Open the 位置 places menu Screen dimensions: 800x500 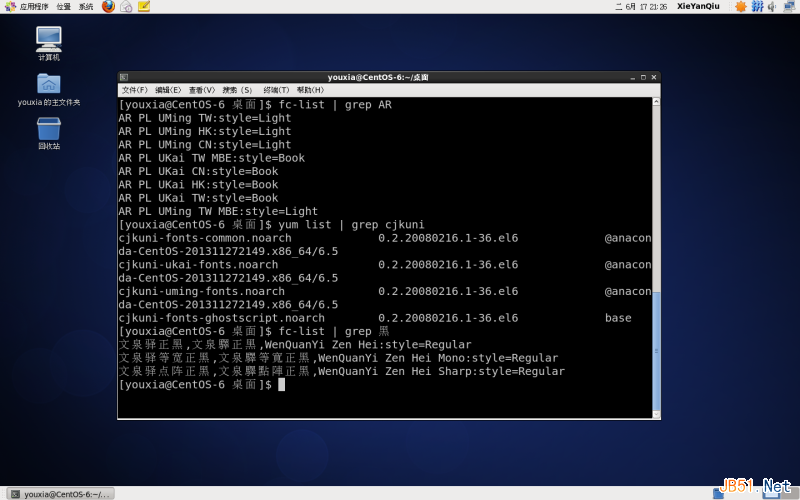[63, 7]
